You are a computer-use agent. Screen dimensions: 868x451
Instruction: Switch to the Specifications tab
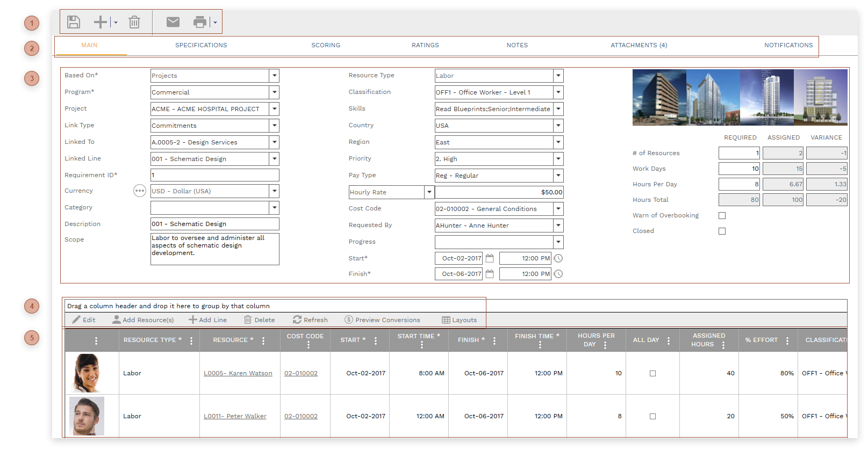click(x=201, y=46)
